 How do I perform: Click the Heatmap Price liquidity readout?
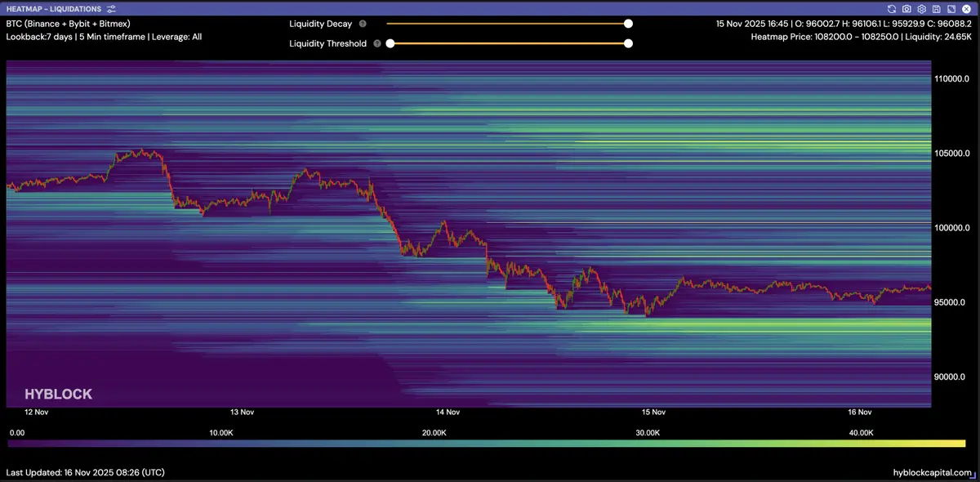coord(862,37)
